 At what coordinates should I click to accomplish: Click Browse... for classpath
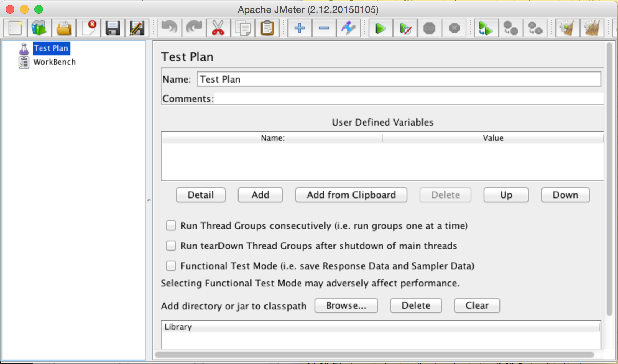point(346,305)
